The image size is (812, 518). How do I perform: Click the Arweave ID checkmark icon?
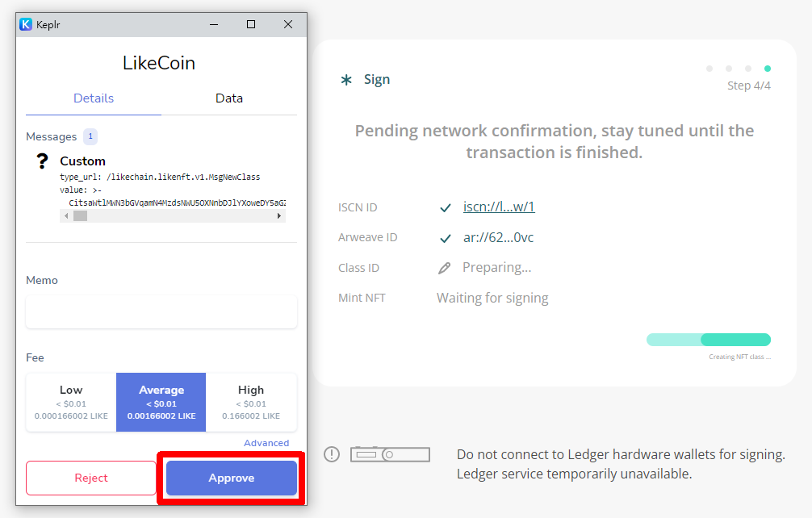pos(445,238)
